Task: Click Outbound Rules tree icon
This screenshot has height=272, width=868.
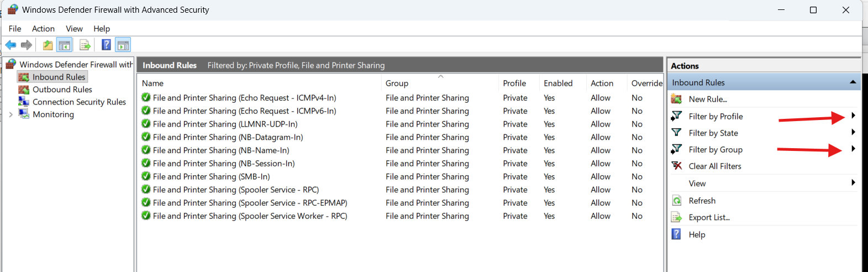Action: [24, 90]
